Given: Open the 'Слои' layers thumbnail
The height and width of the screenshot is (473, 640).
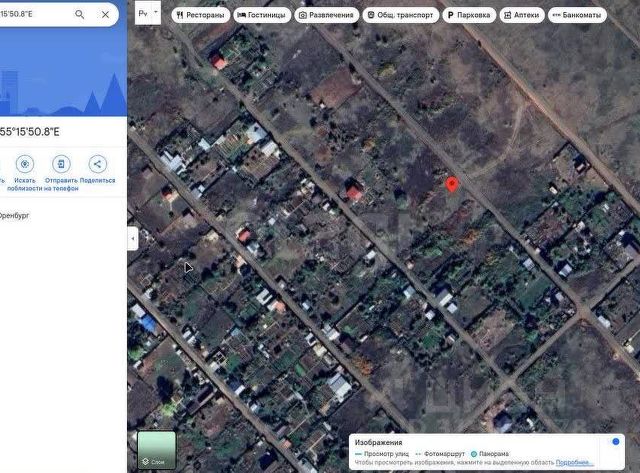Looking at the screenshot, I should pos(157,451).
